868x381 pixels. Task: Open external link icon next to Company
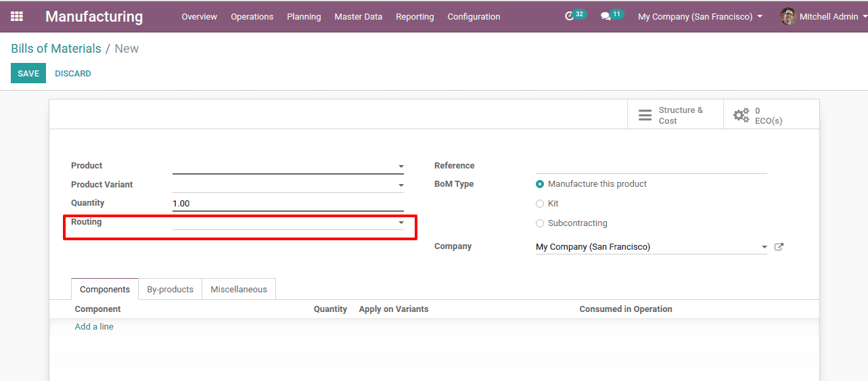[779, 247]
